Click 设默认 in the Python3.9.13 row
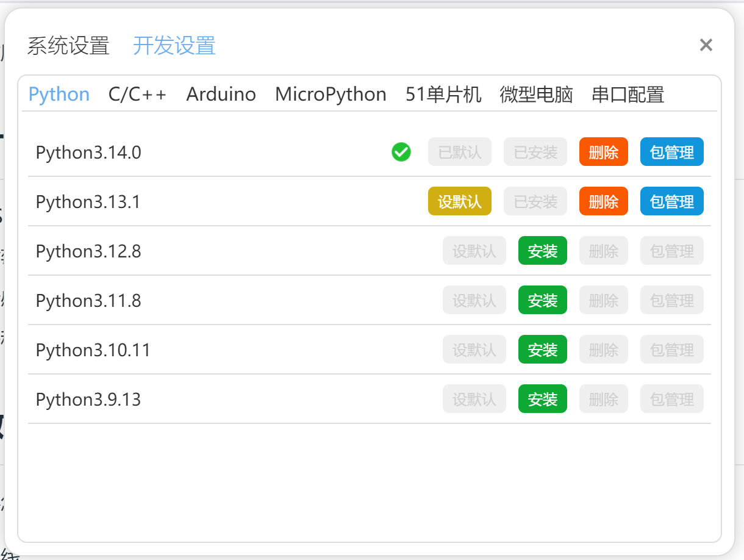Screen dimensions: 744x560 (474, 399)
